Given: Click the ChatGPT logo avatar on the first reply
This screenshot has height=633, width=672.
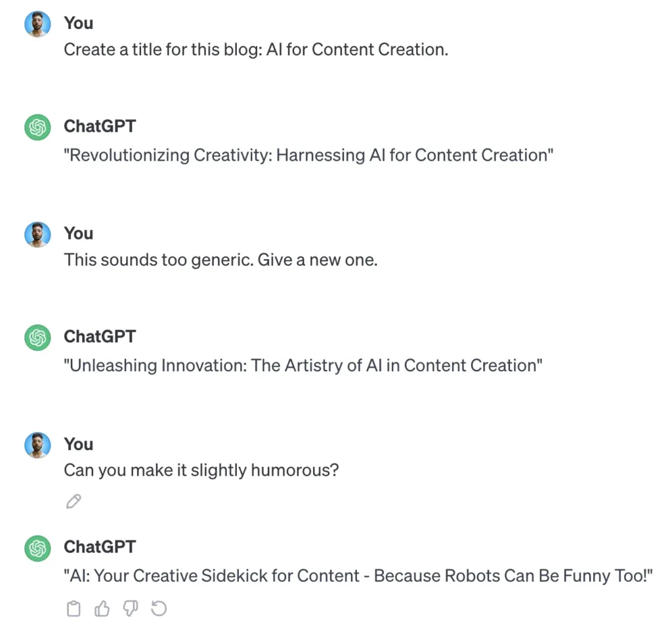Looking at the screenshot, I should (x=37, y=128).
